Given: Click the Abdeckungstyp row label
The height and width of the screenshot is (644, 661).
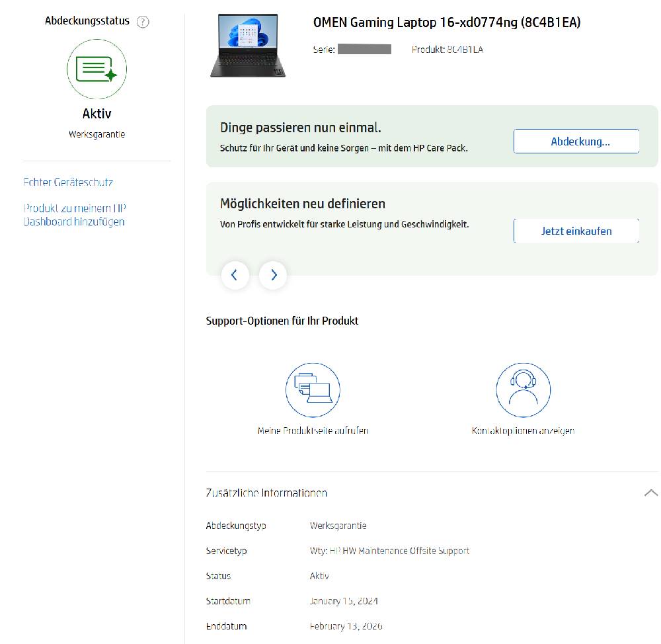Looking at the screenshot, I should click(236, 526).
